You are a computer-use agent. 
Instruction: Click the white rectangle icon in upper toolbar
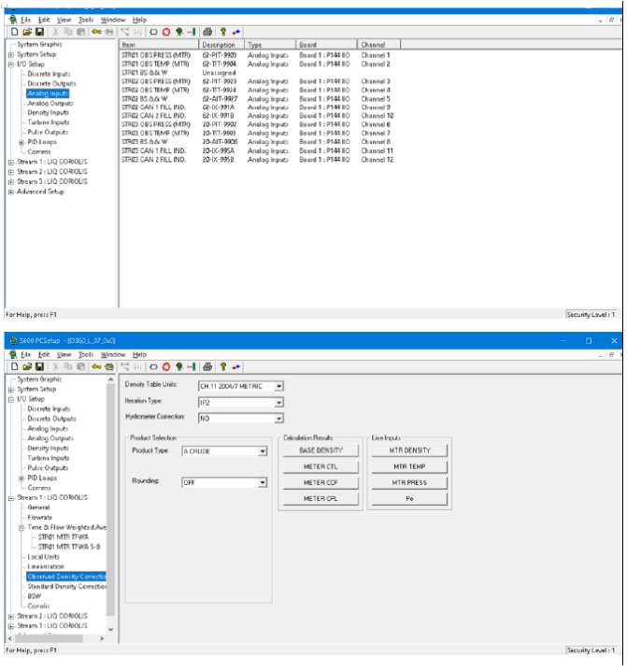[153, 32]
